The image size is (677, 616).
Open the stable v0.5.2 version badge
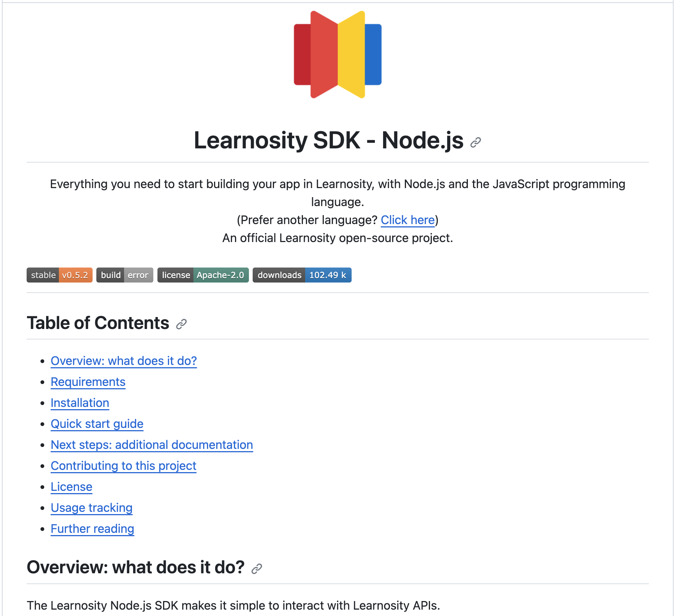tap(60, 275)
